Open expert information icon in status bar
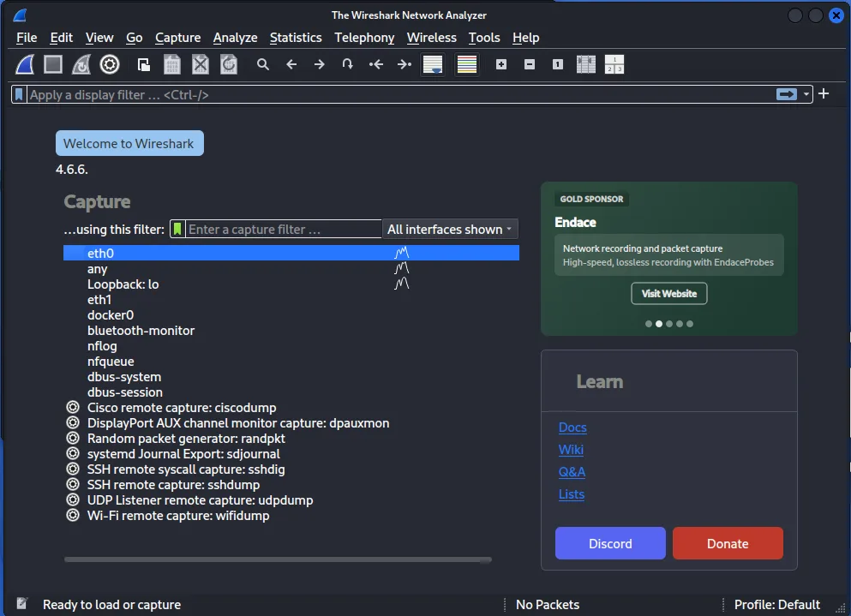 click(x=22, y=603)
